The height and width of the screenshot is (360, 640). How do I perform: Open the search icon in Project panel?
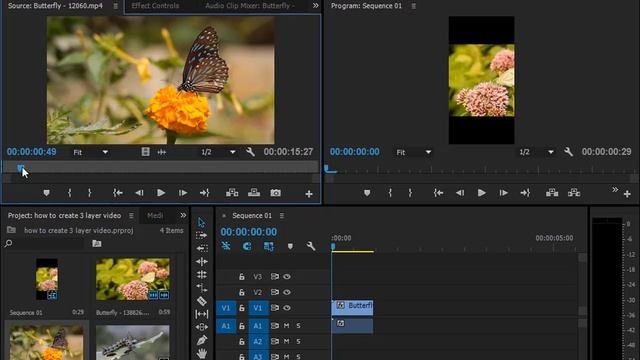click(x=8, y=244)
